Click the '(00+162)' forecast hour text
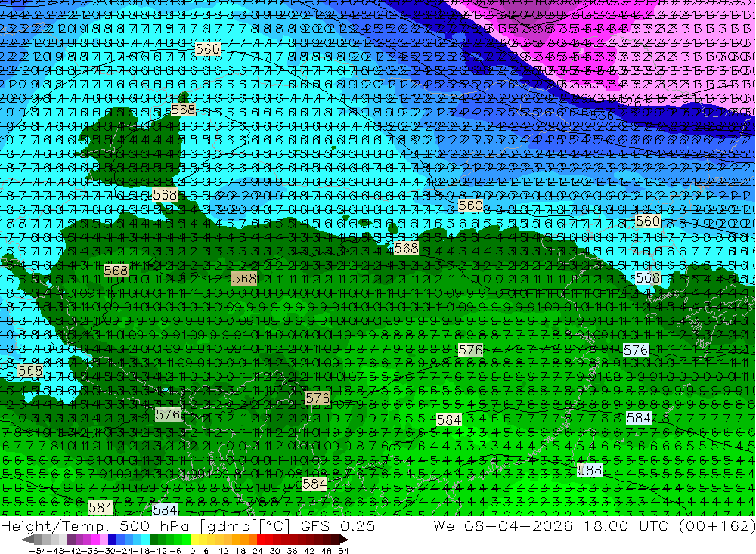Image resolution: width=756 pixels, height=554 pixels. 717,525
